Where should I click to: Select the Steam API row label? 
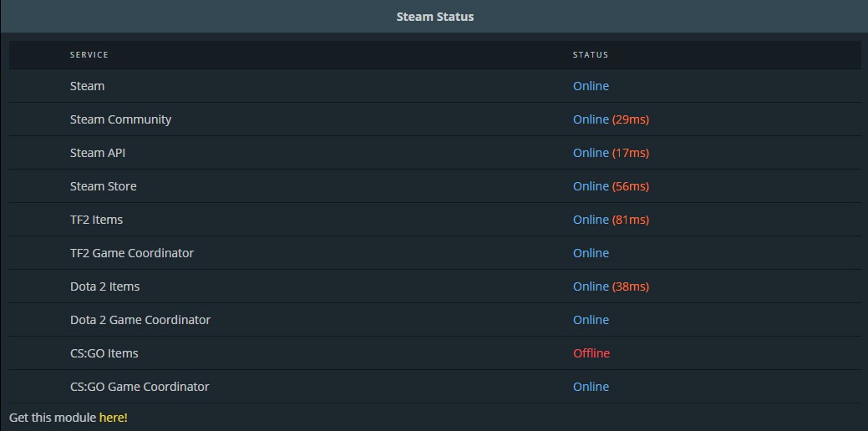tap(98, 153)
